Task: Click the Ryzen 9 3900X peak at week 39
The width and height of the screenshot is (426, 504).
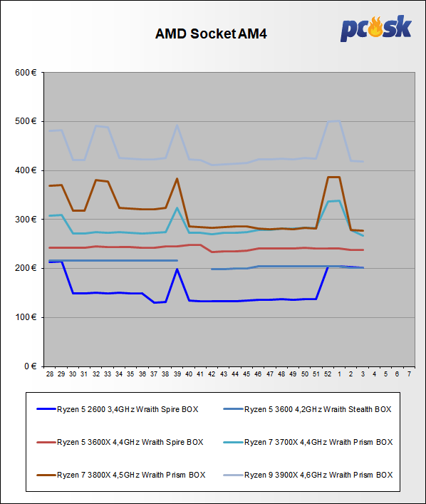Action: point(177,125)
